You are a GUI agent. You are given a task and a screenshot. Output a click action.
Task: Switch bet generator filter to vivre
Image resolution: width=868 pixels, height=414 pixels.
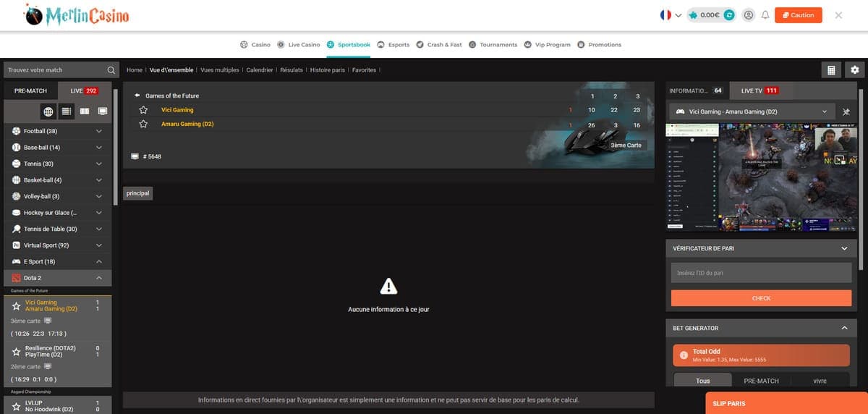819,381
